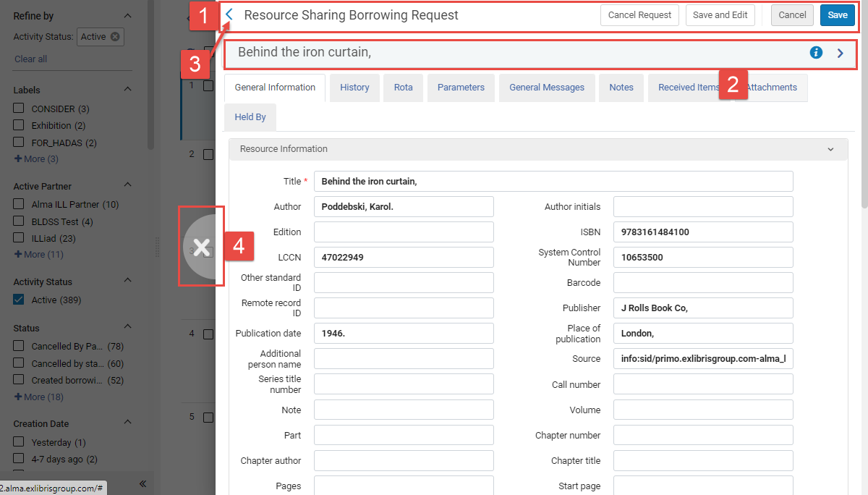Open the record info icon

point(816,52)
